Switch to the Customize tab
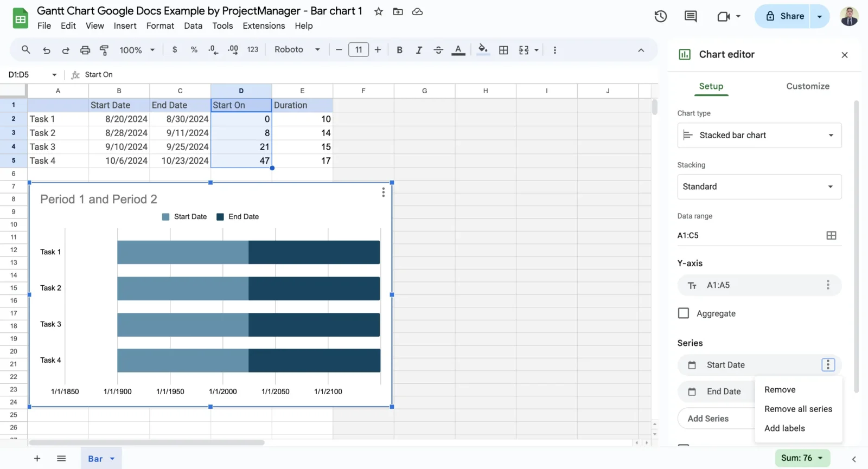868x469 pixels. click(807, 86)
